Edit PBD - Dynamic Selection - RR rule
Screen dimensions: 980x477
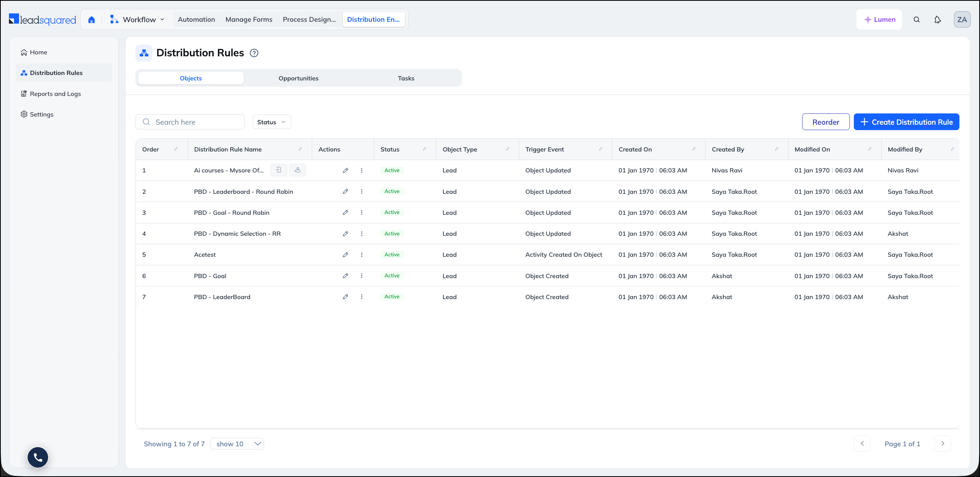pyautogui.click(x=345, y=234)
